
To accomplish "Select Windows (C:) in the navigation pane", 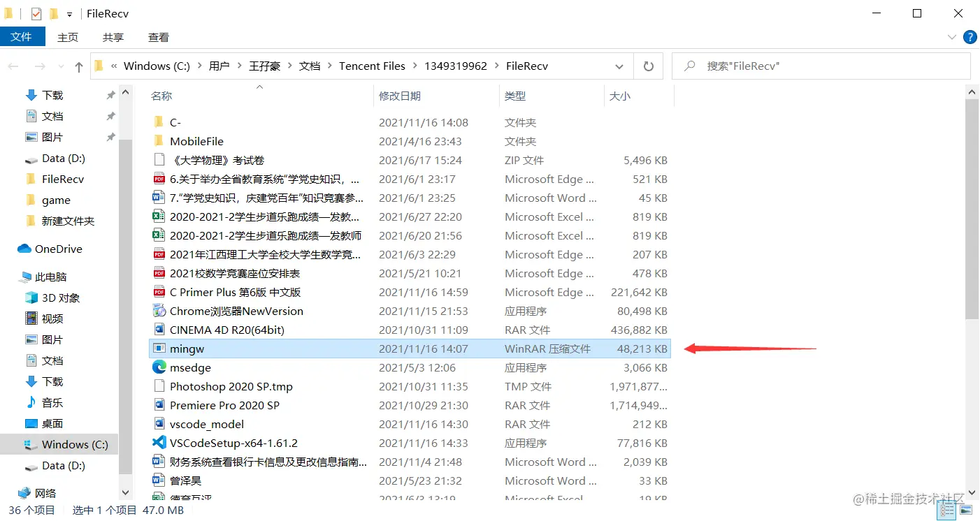I will click(x=59, y=444).
